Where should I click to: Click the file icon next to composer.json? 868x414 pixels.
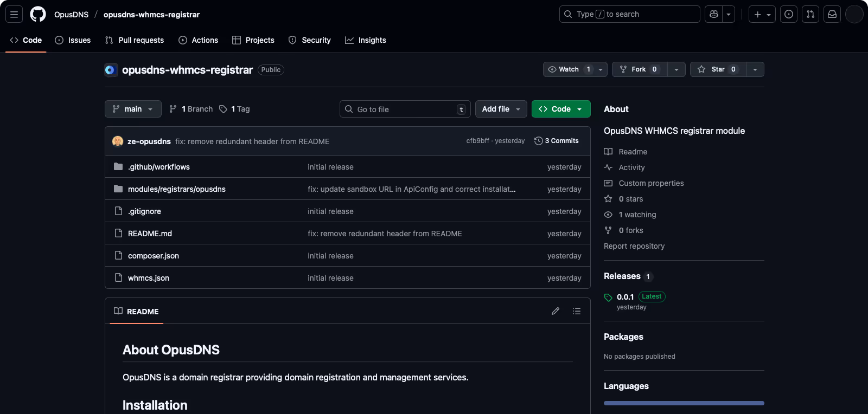coord(118,255)
